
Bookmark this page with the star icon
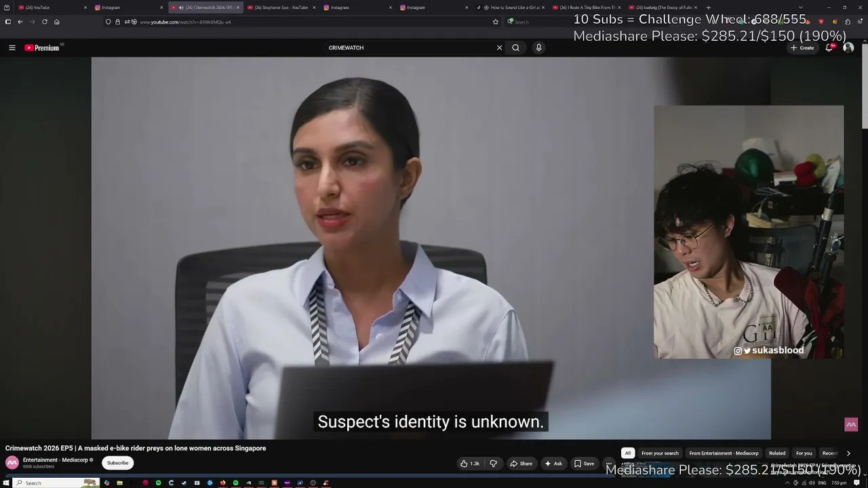click(x=496, y=22)
